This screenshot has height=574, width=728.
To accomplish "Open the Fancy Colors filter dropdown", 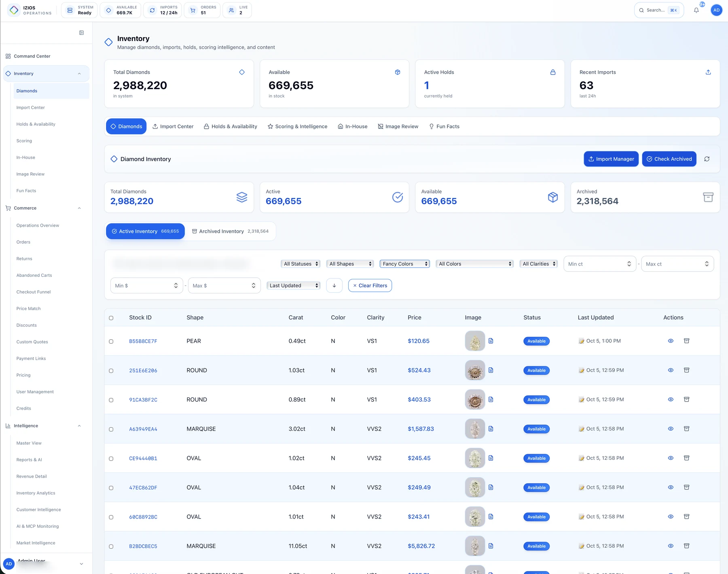I will [x=404, y=264].
